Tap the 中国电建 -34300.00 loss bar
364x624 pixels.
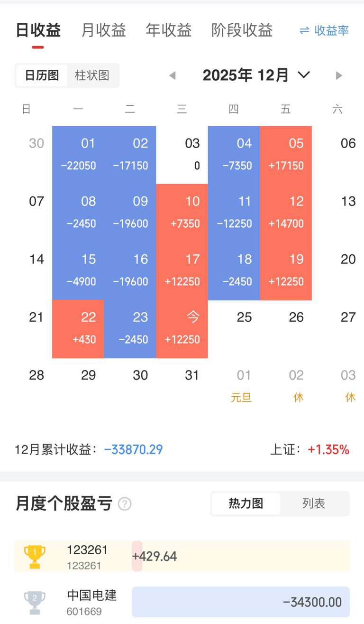(241, 602)
